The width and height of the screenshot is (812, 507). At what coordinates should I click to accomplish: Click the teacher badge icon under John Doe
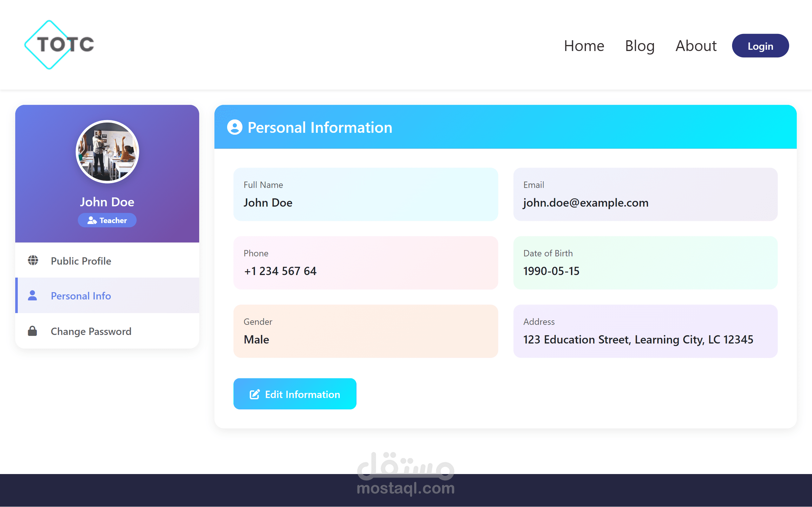tap(92, 220)
